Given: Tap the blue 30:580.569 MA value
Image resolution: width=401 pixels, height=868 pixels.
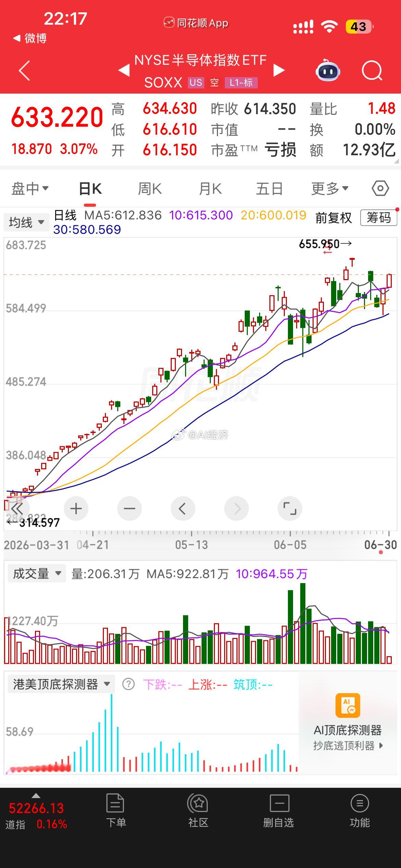Looking at the screenshot, I should pos(87,230).
